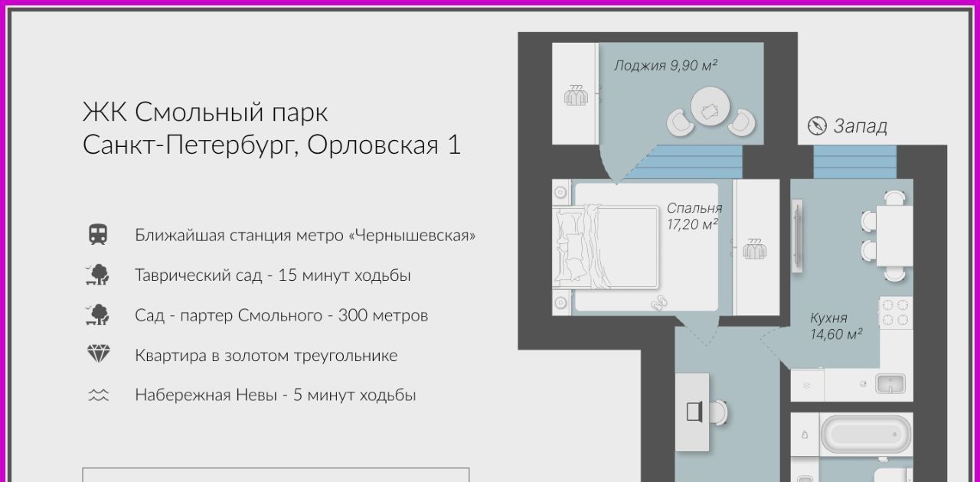The image size is (980, 482).
Task: Click the wardrobe hanger icon in the loggia
Action: [x=576, y=95]
